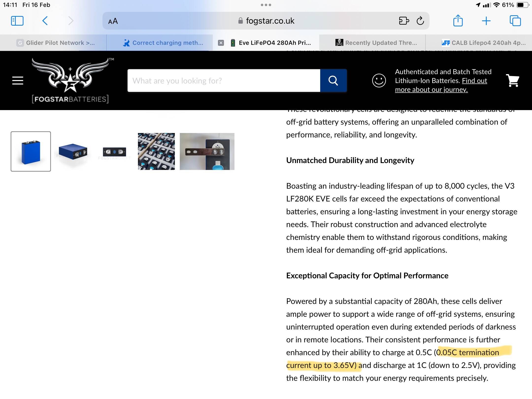Click the Fogstar Batteries logo
The width and height of the screenshot is (532, 399).
point(72,80)
